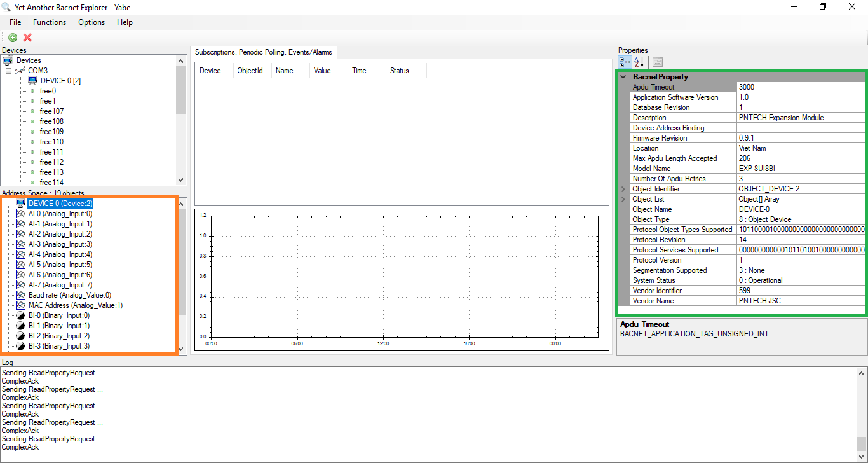
Task: Remove device using the red X icon
Action: pos(26,38)
